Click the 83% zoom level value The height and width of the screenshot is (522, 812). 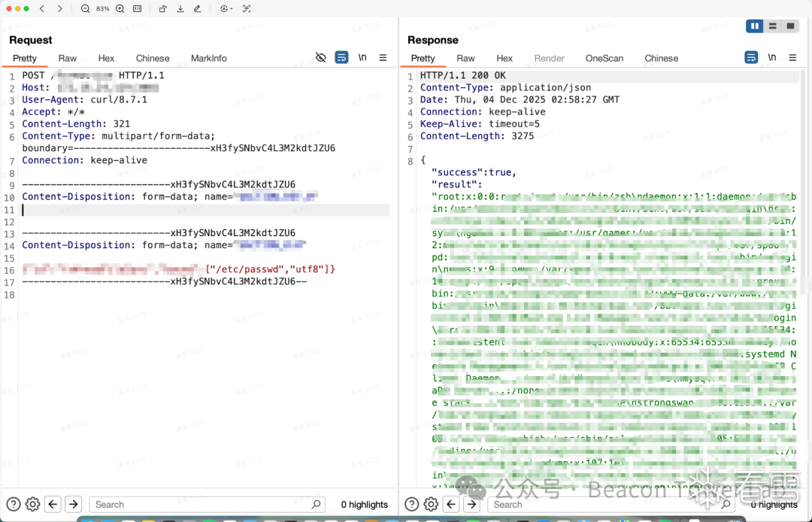[x=102, y=9]
